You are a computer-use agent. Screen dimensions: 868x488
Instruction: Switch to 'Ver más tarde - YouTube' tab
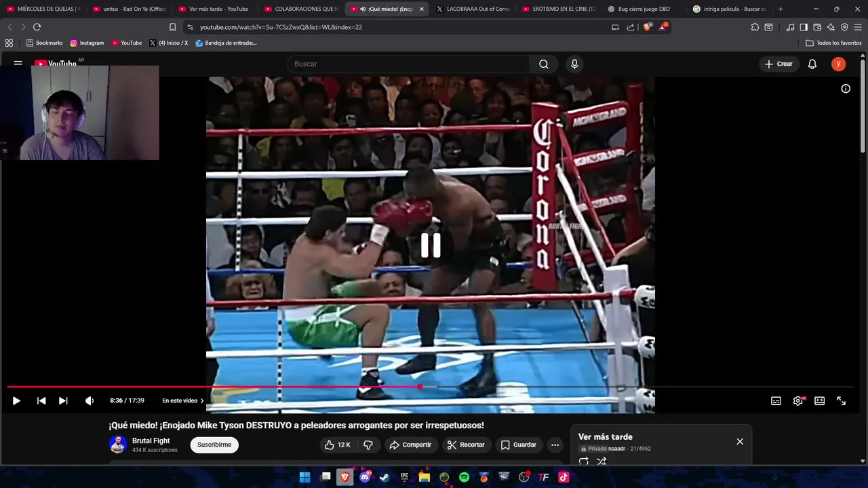(216, 9)
